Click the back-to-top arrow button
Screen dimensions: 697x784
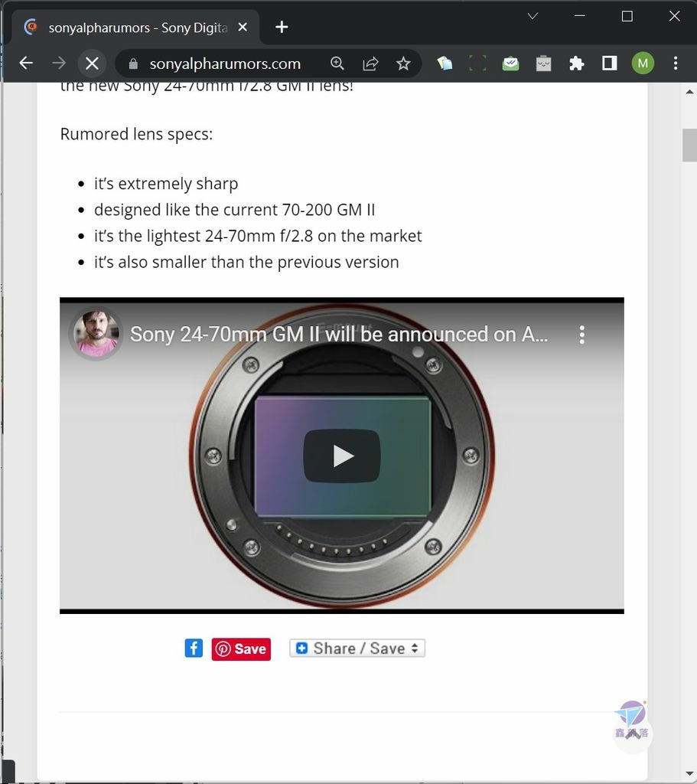[x=633, y=734]
